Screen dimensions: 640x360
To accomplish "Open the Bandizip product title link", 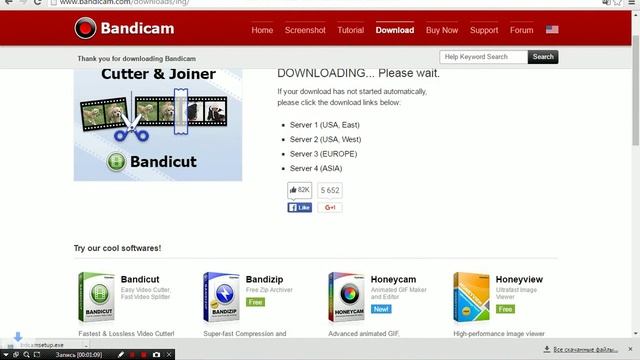I will point(264,279).
